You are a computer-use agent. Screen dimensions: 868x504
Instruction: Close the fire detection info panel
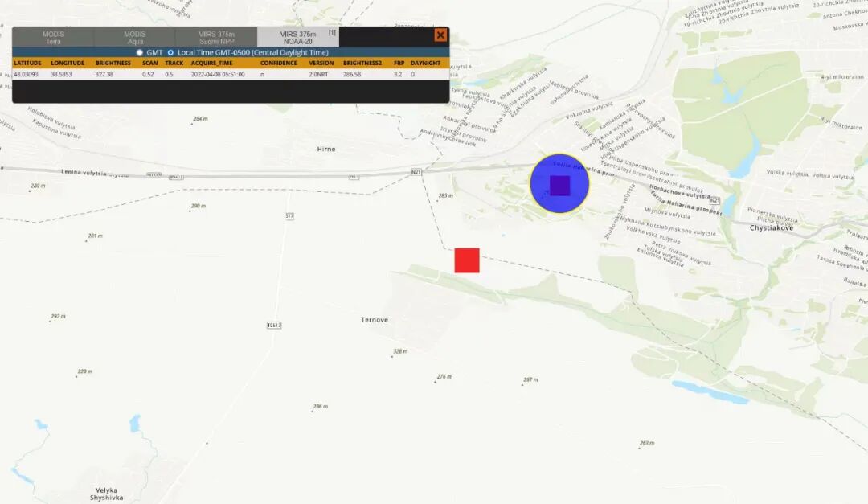(440, 35)
